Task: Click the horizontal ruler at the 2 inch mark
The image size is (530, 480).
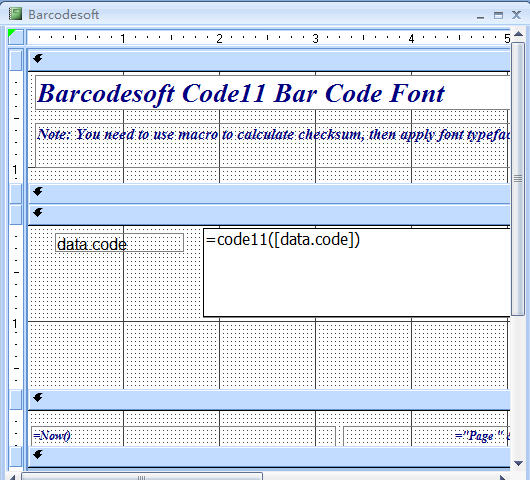Action: tap(219, 38)
